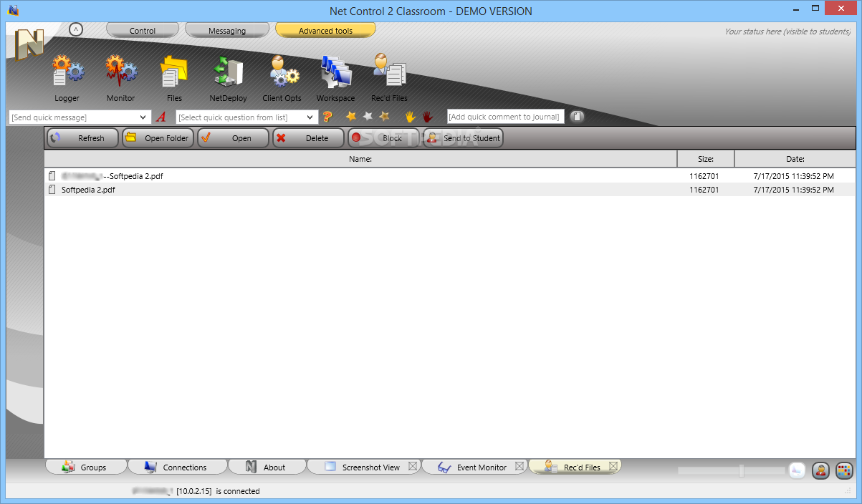This screenshot has width=862, height=504.
Task: Open the Connections bottom tab
Action: [177, 467]
